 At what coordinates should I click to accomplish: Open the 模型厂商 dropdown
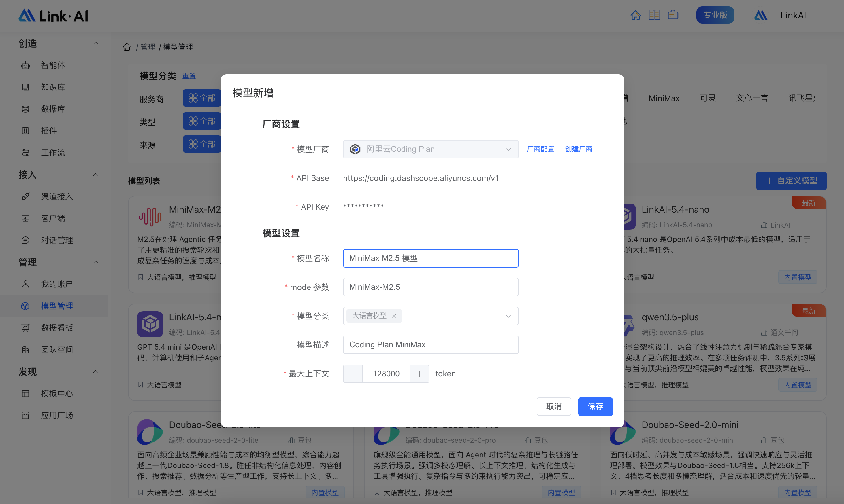430,149
